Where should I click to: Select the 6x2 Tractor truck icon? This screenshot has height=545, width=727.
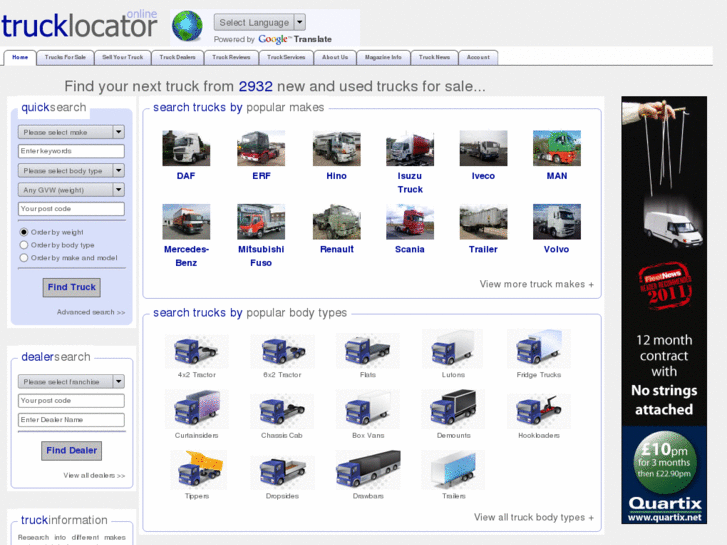click(282, 351)
